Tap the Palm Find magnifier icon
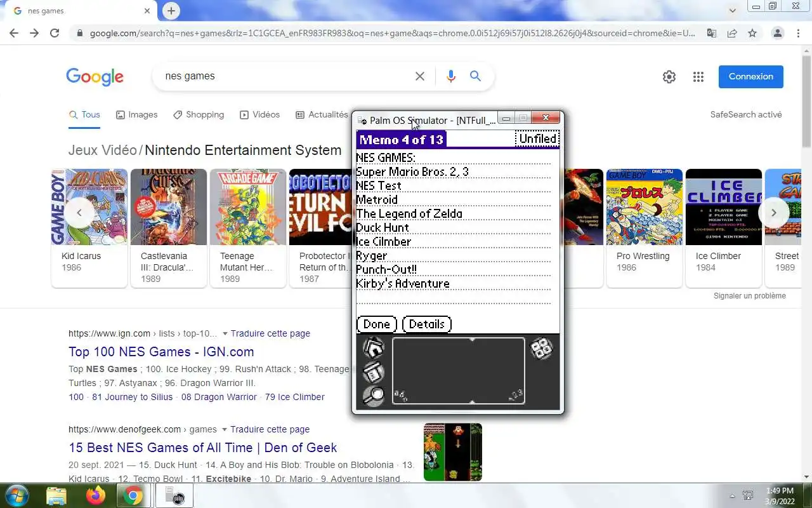Viewport: 812px width, 508px height. 374,396
